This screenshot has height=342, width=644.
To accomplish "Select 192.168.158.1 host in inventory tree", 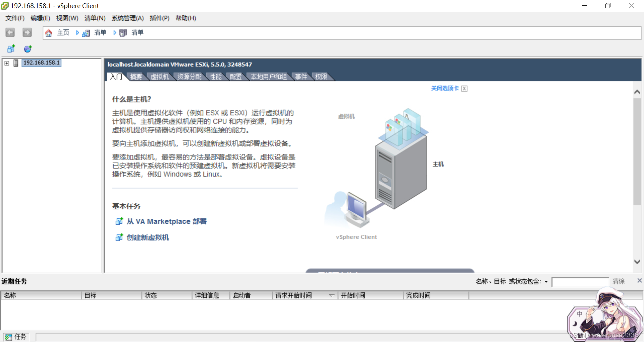I will click(x=42, y=63).
